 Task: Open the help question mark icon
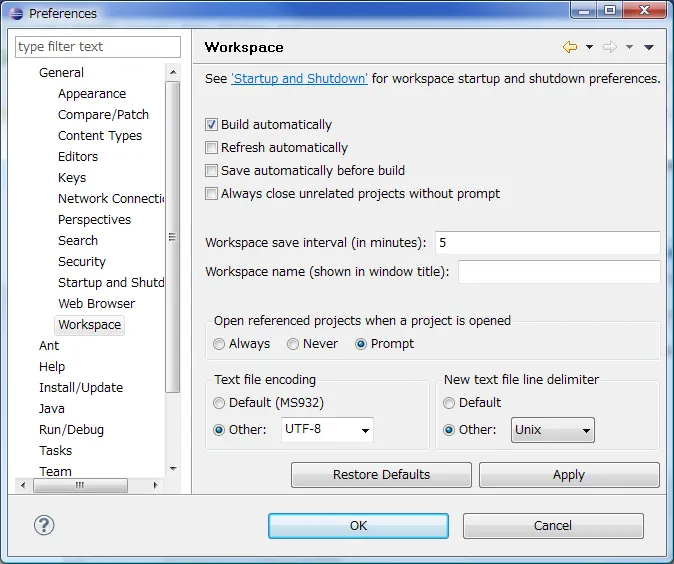[x=44, y=525]
